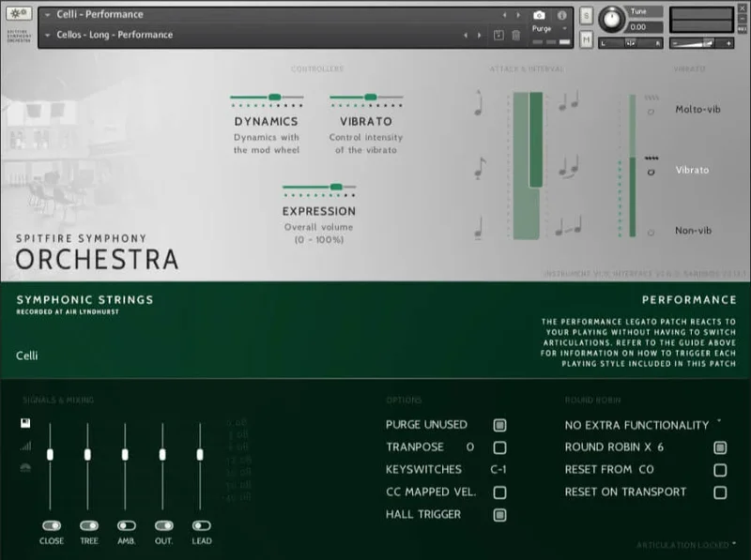Open the Purge dropdown menu
The image size is (751, 560).
(550, 29)
